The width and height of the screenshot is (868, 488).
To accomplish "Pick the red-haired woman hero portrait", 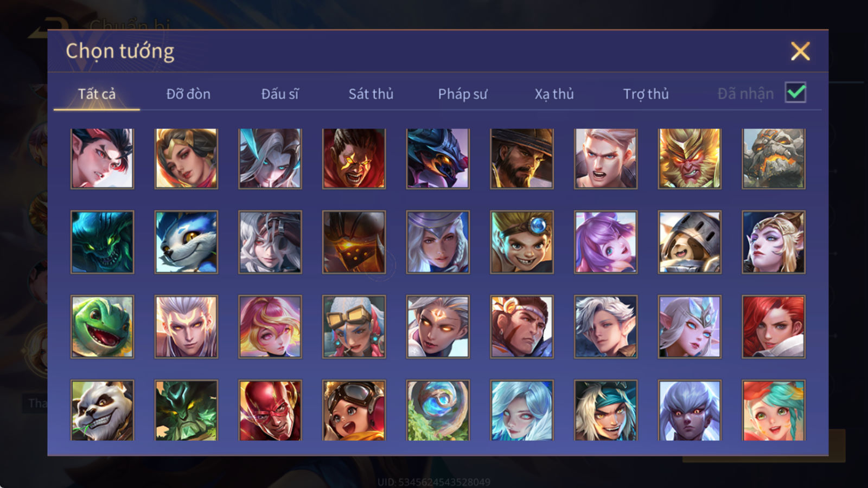I will click(x=774, y=326).
